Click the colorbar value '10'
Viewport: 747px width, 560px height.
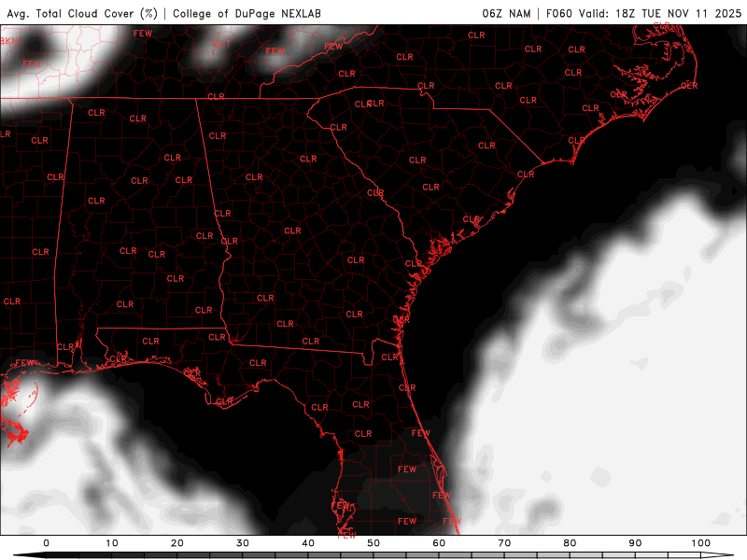point(111,543)
